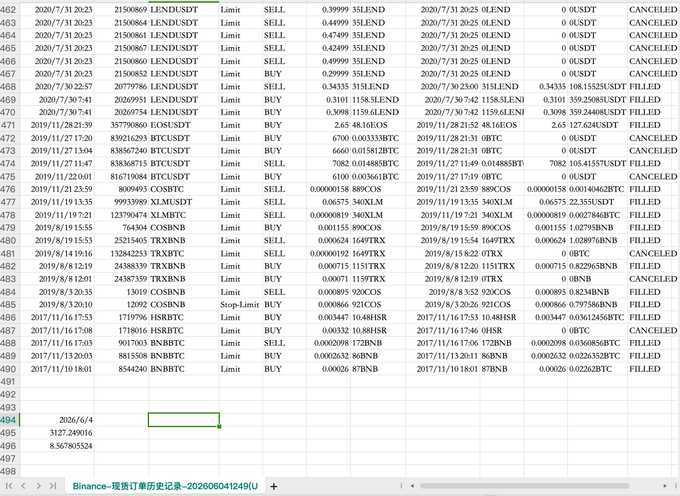The height and width of the screenshot is (496, 680).
Task: Add a new sheet with plus icon
Action: pos(274,486)
